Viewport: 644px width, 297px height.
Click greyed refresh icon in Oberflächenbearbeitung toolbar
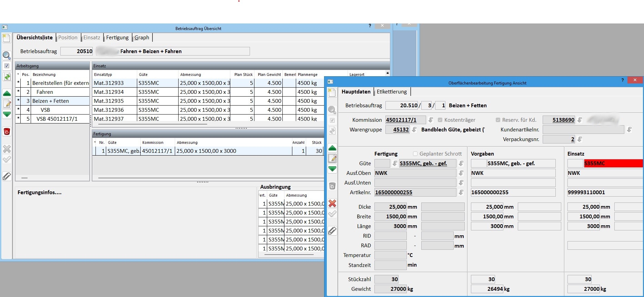(x=332, y=131)
